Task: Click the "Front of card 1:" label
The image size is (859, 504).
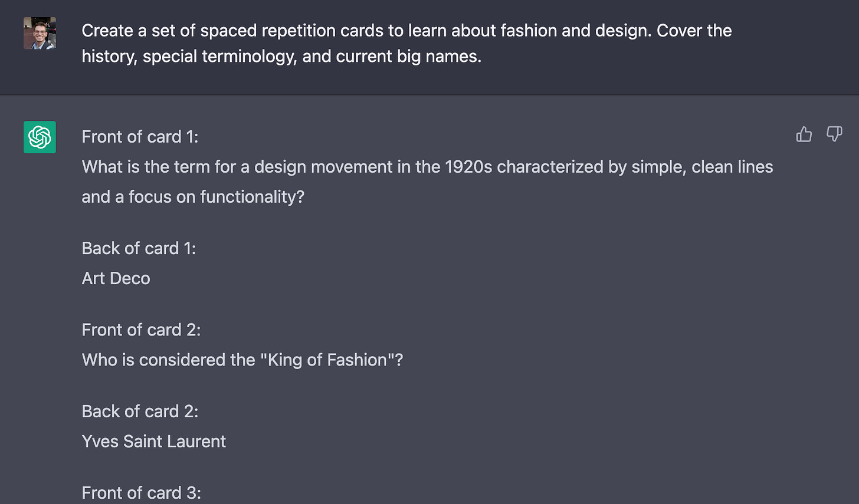Action: [x=140, y=137]
